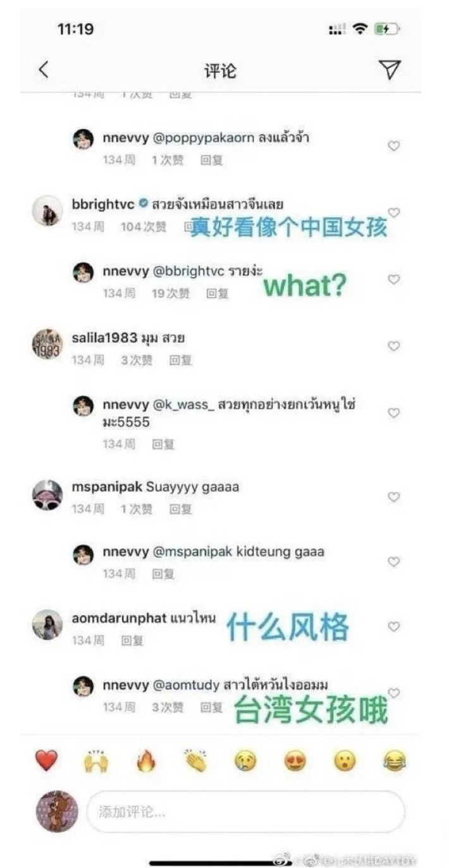
Task: Tap the heart-eyes emoji reaction
Action: click(x=295, y=760)
